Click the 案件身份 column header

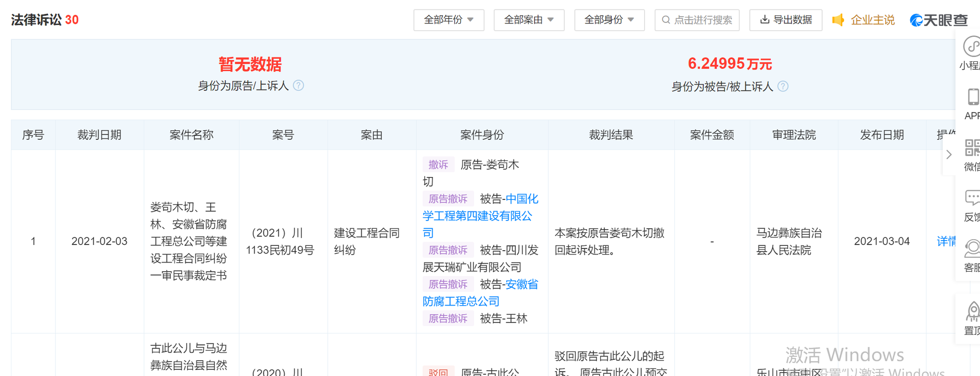pos(482,135)
